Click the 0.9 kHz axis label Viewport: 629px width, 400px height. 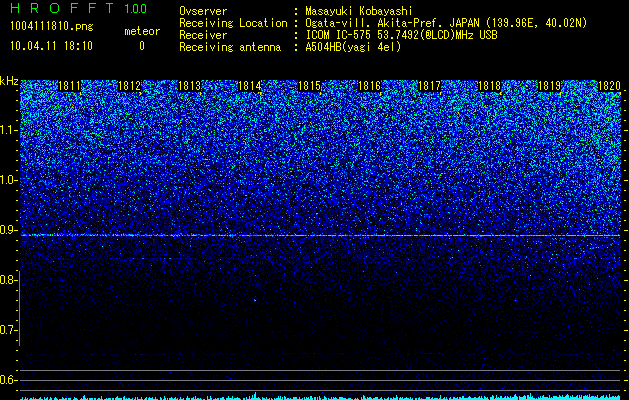coord(8,230)
